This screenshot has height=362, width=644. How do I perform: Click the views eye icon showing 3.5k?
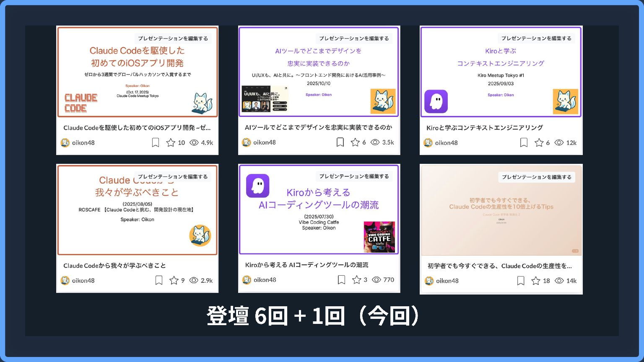pos(375,142)
